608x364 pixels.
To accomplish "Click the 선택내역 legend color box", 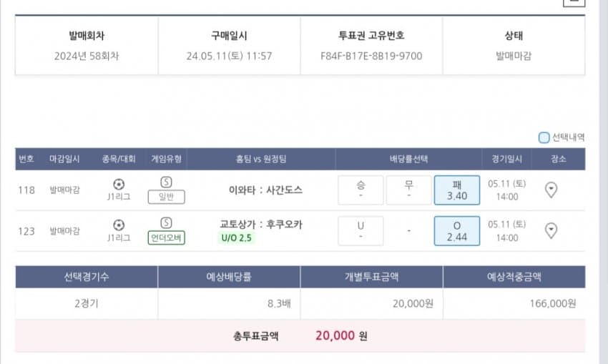I will (x=544, y=137).
